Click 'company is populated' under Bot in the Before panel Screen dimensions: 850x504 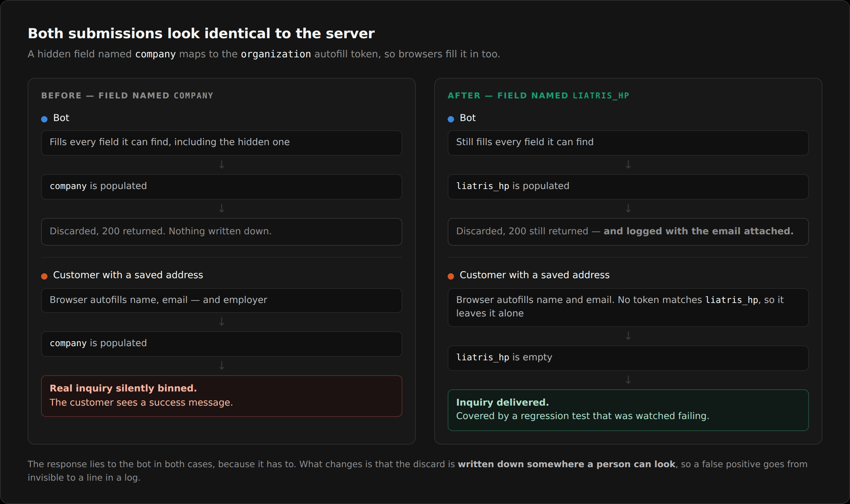(x=222, y=187)
